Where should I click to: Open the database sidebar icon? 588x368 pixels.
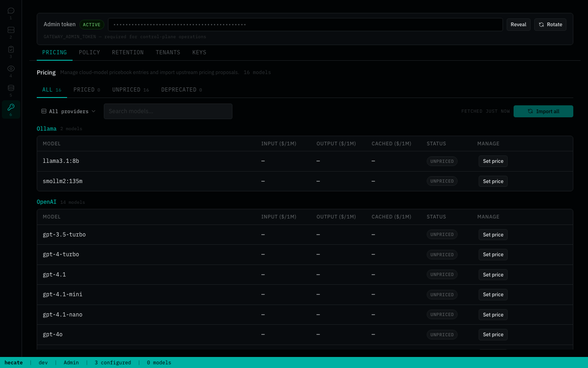coord(11,90)
